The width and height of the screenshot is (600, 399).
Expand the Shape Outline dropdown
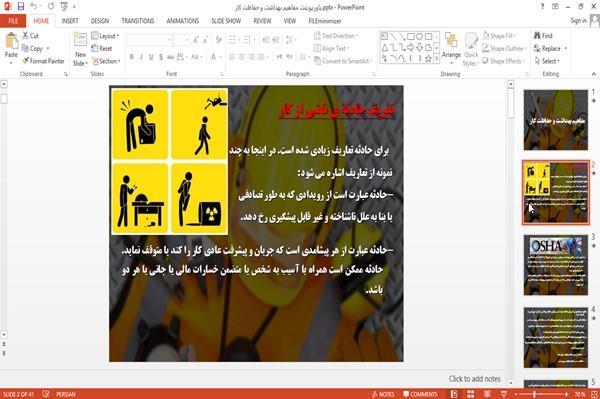point(504,48)
